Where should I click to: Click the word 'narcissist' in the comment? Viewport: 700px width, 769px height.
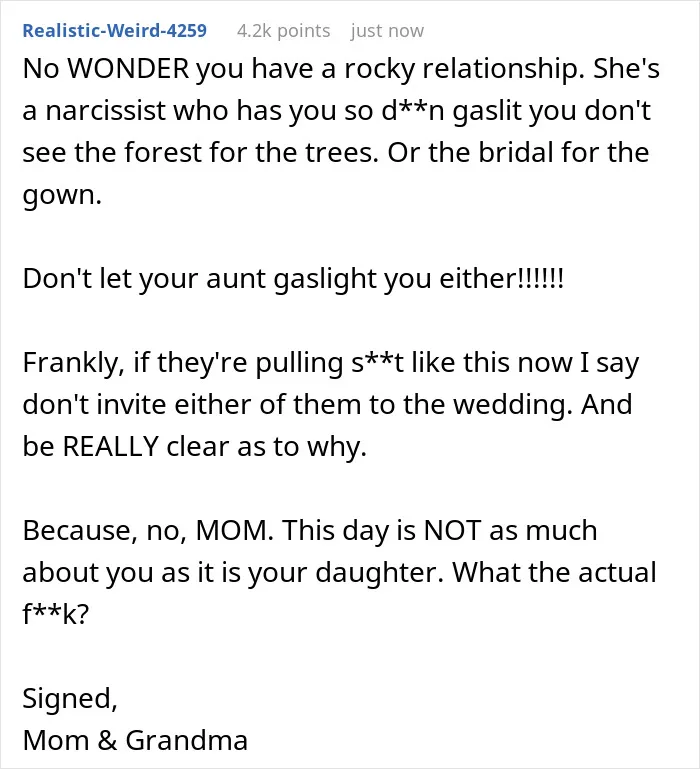click(x=105, y=110)
